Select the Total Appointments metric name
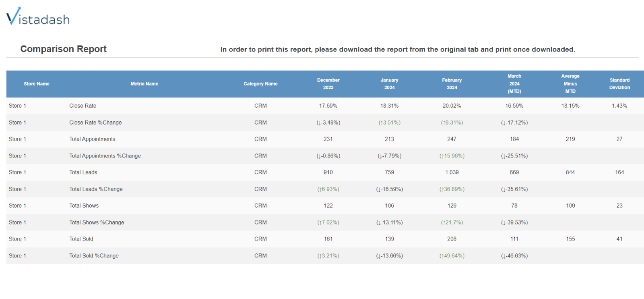This screenshot has height=299, width=644. click(x=92, y=139)
